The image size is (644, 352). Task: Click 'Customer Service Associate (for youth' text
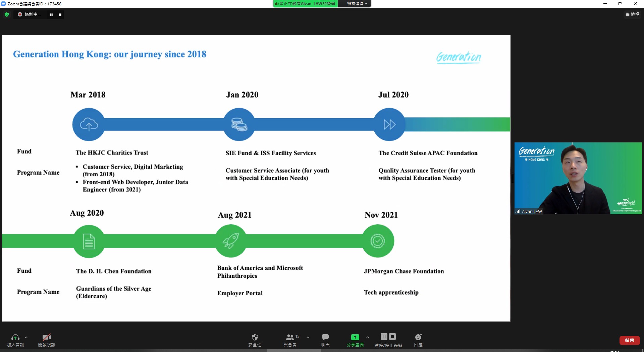coord(277,171)
